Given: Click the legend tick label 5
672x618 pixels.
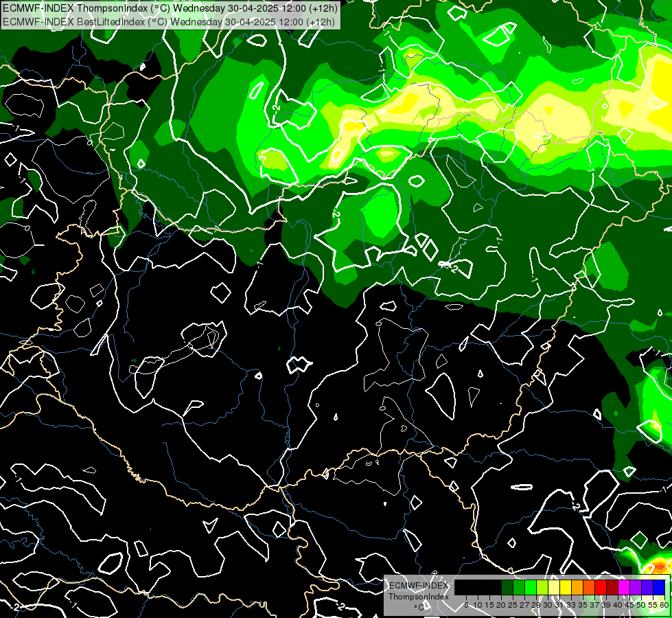Looking at the screenshot, I should tap(466, 605).
